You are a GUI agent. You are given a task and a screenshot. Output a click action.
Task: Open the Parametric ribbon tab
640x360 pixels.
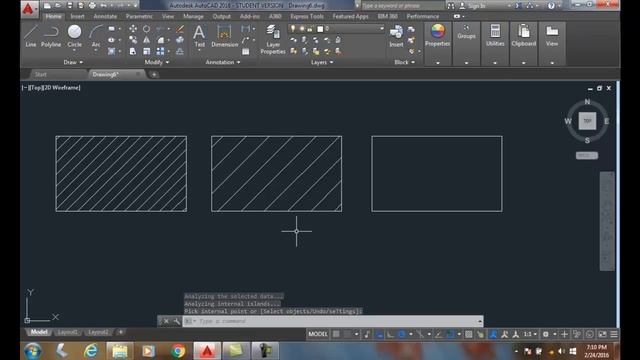click(x=139, y=16)
